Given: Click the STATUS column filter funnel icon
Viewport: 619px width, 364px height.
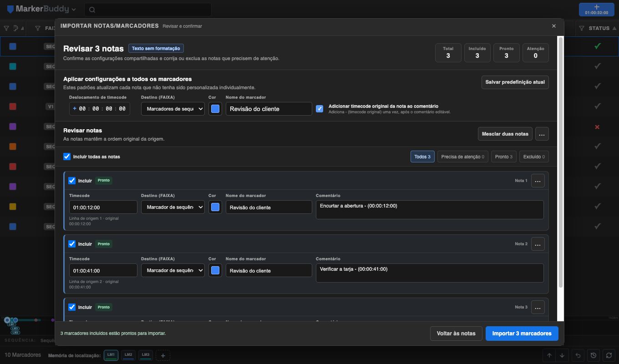Looking at the screenshot, I should pyautogui.click(x=582, y=28).
